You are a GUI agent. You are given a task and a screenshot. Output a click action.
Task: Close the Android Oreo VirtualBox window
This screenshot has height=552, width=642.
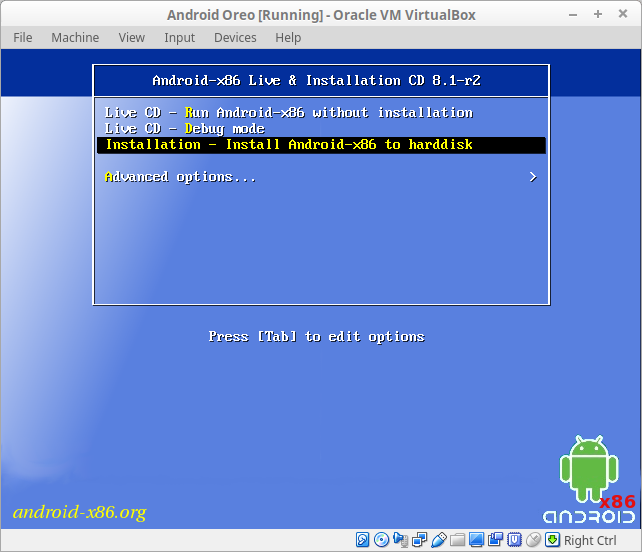pos(623,14)
